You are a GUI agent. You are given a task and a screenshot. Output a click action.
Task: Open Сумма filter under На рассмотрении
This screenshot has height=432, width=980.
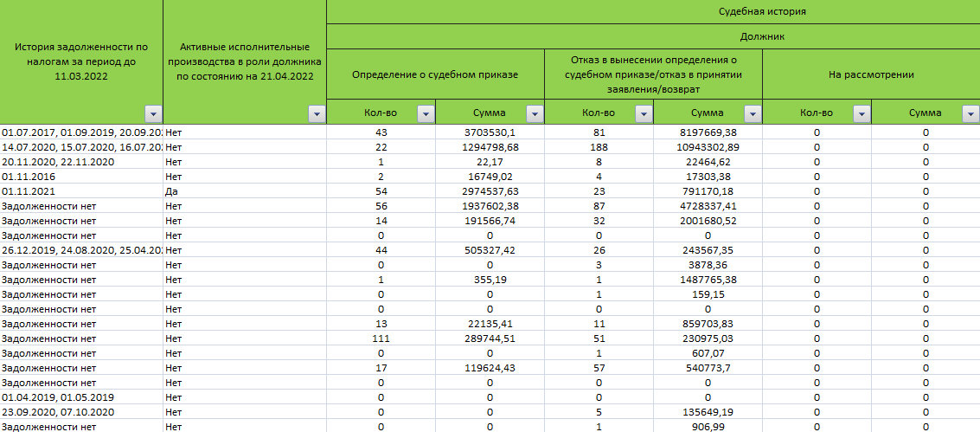970,113
